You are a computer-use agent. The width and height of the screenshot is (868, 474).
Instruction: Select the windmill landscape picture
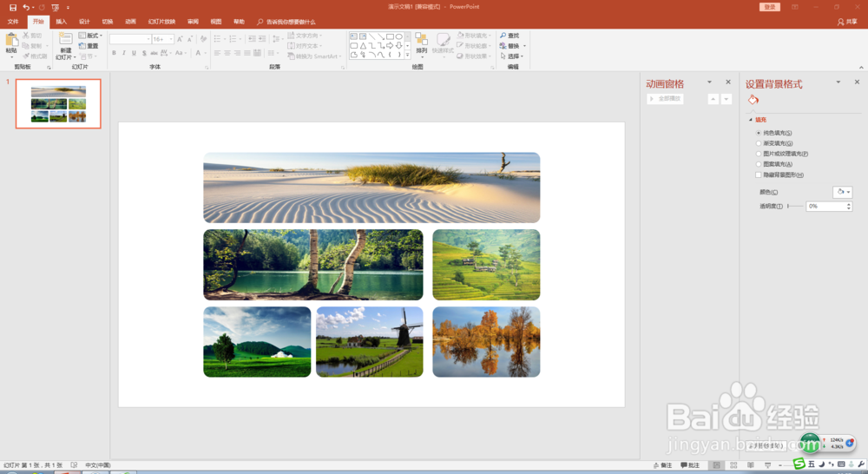(369, 342)
